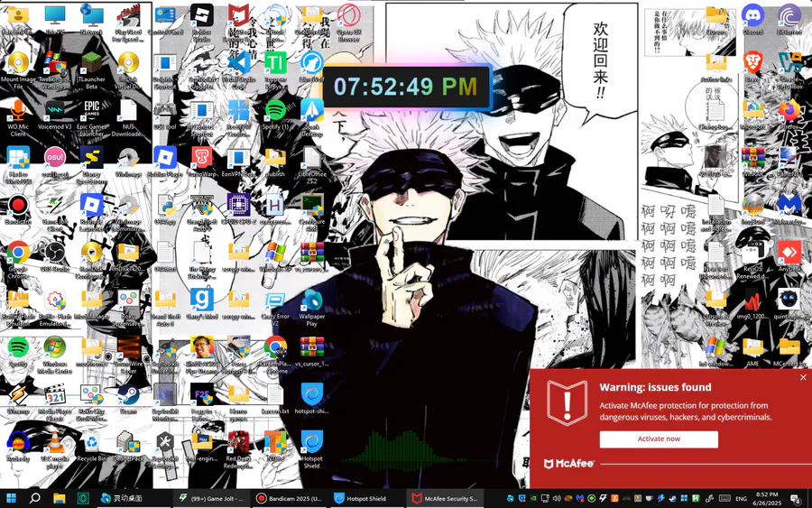Open the CPUID CPU-Z shortcut
Viewport: 812px width, 508px height.
coord(239,209)
